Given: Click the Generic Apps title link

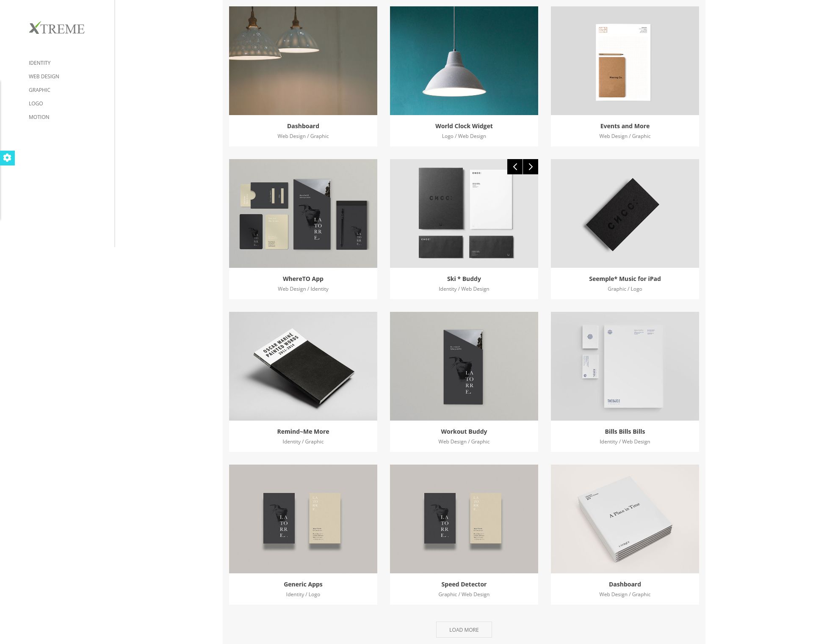Looking at the screenshot, I should click(303, 584).
